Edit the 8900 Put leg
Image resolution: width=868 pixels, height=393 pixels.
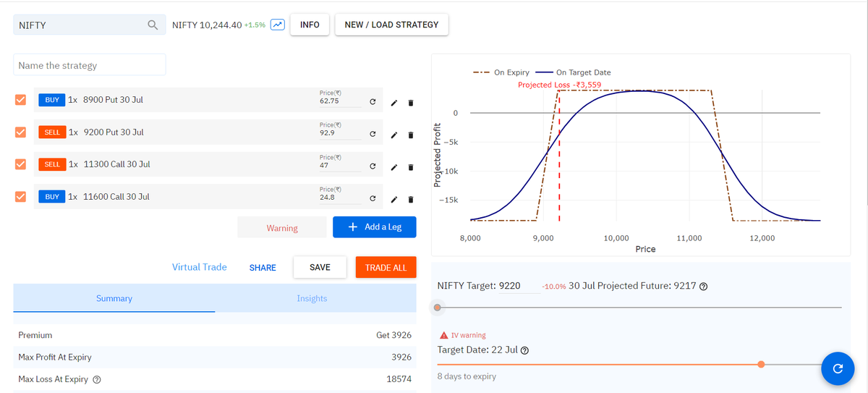[x=393, y=102]
